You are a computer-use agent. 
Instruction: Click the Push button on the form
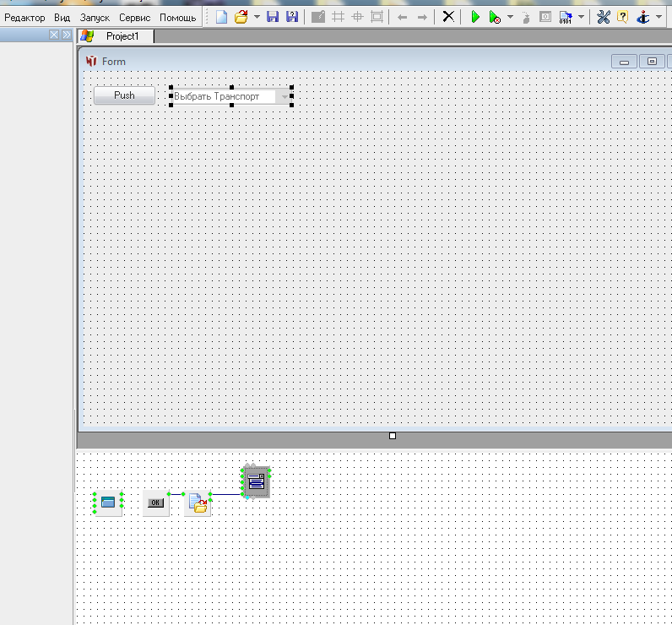(124, 95)
